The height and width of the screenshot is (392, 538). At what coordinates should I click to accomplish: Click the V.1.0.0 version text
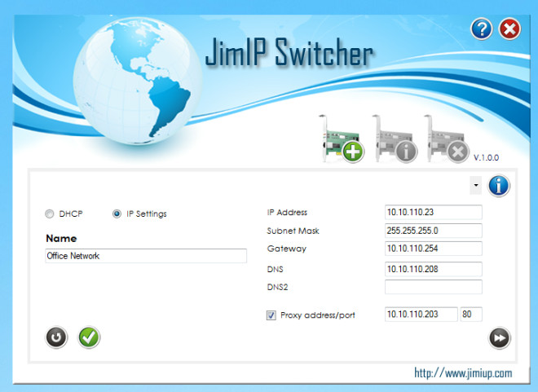pyautogui.click(x=486, y=158)
